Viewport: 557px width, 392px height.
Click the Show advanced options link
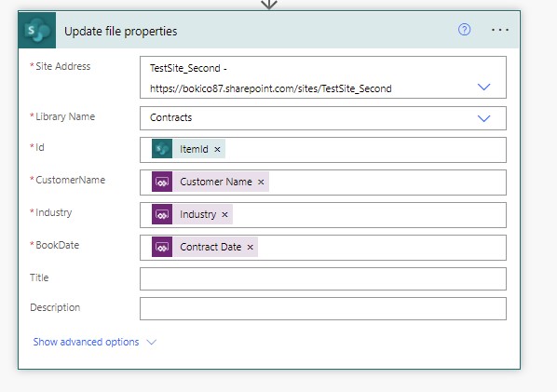(x=86, y=342)
